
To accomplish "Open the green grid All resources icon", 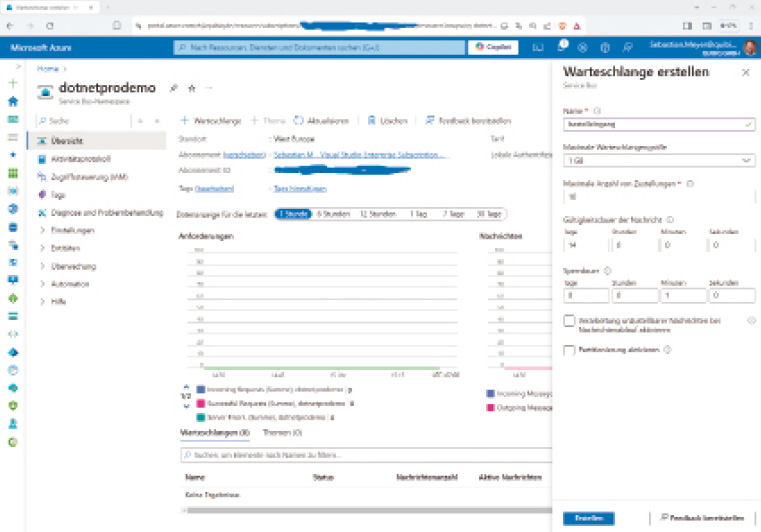I will 13,173.
